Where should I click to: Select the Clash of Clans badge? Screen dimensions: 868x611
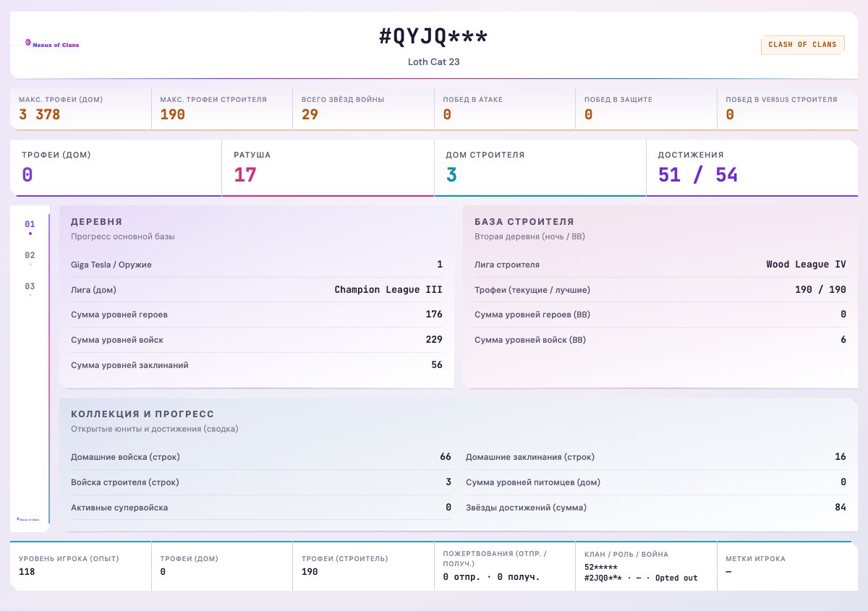[802, 45]
